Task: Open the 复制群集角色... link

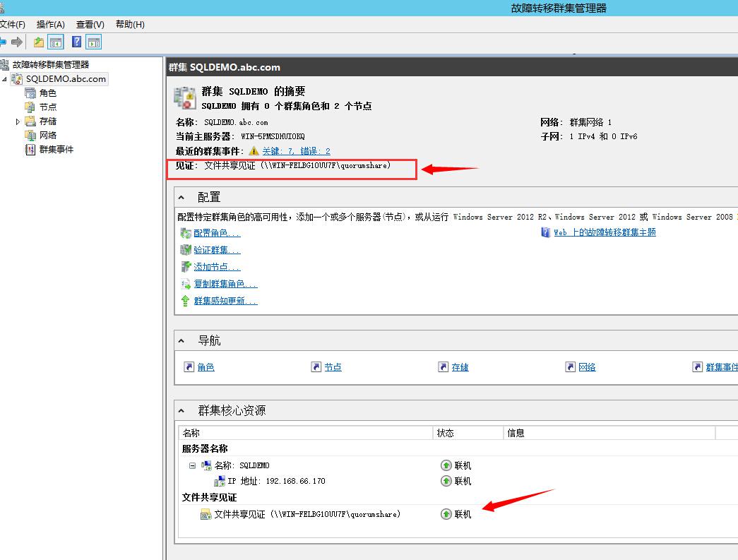Action: click(x=225, y=284)
